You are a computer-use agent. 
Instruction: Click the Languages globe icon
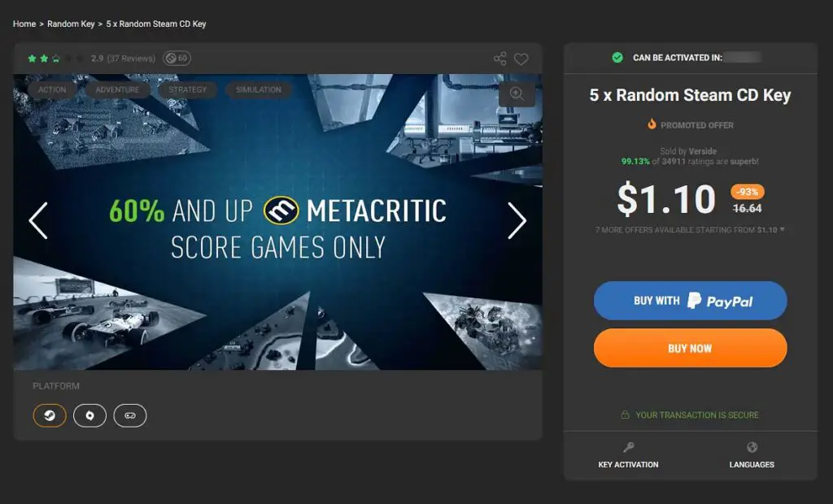pos(752,447)
